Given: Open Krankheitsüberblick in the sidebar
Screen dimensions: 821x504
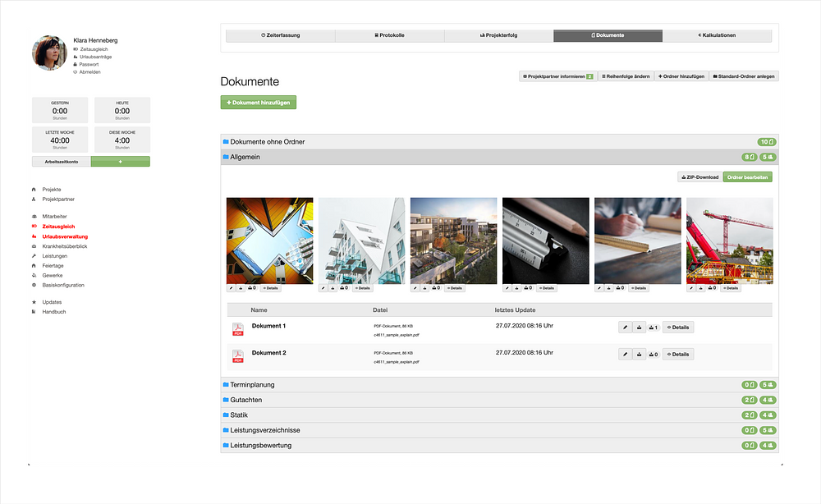Looking at the screenshot, I should 64,246.
